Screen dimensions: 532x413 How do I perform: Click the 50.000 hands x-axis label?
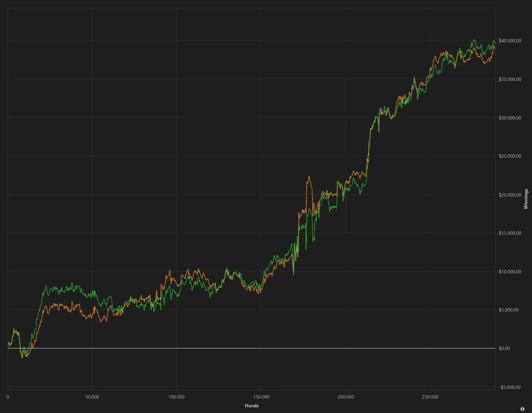tap(92, 397)
